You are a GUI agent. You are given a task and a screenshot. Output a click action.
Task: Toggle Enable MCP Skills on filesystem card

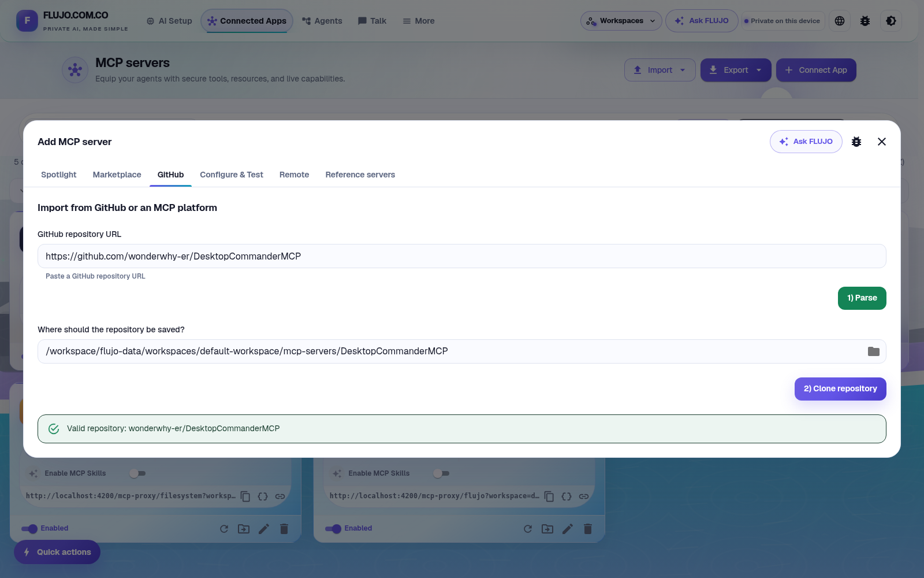point(137,473)
